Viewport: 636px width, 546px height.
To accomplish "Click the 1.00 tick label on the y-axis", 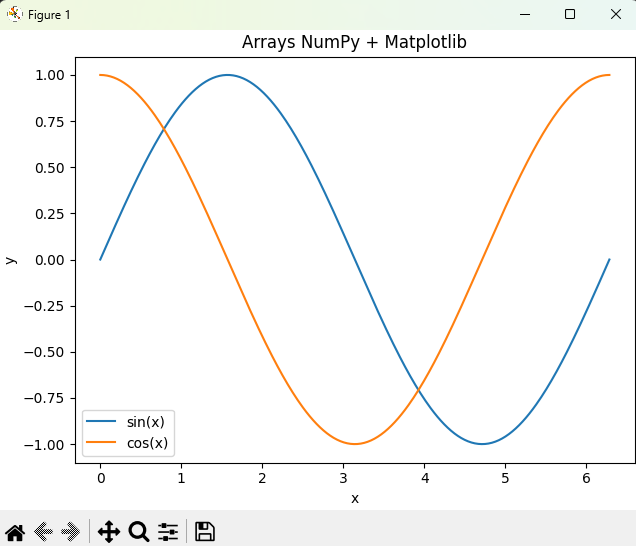I will click(50, 75).
